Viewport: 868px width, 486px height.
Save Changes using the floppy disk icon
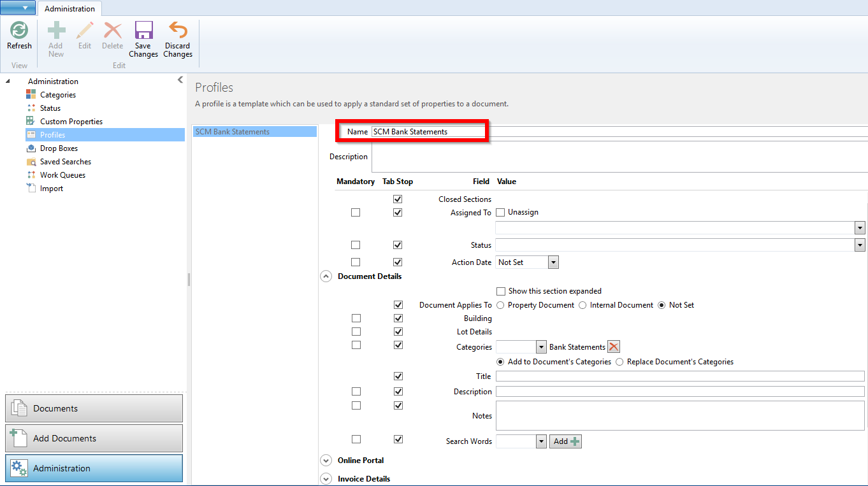(143, 30)
